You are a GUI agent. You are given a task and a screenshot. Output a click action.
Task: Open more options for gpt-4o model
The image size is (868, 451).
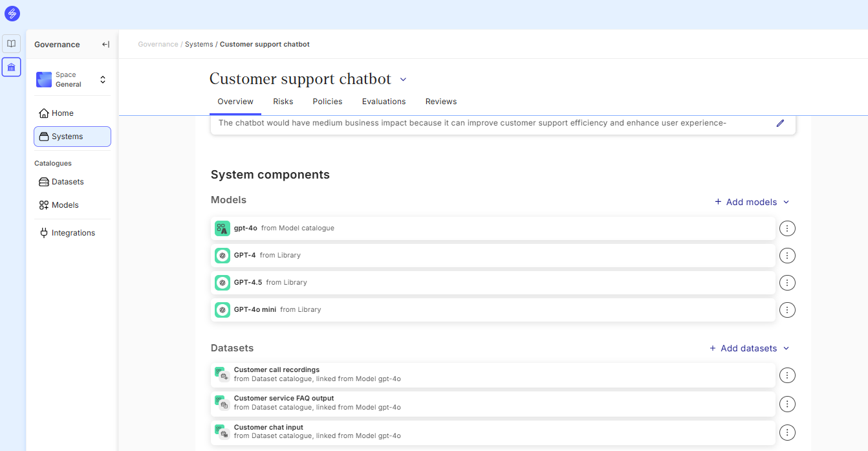tap(787, 228)
